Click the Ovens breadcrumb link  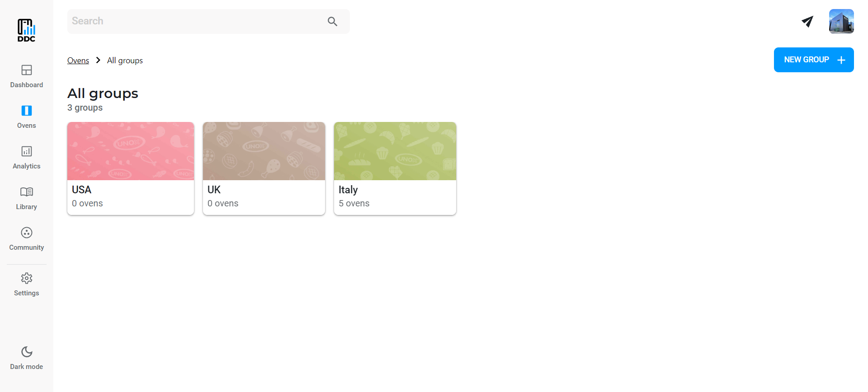(78, 61)
